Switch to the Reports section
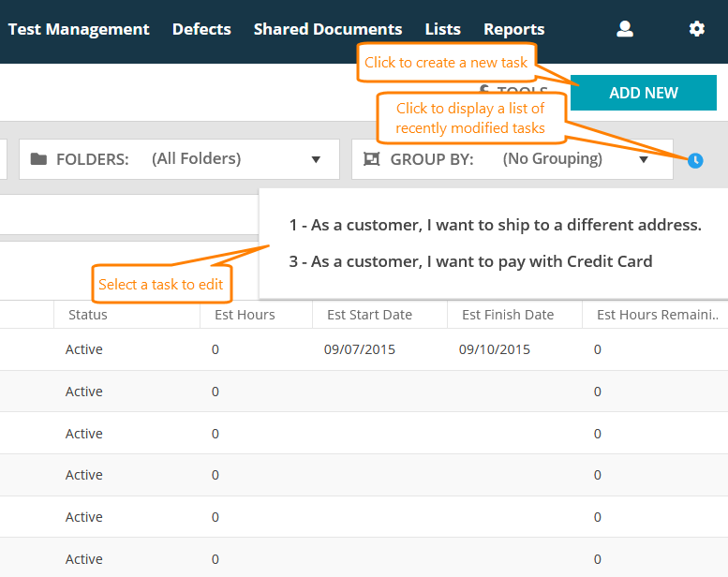 pos(513,29)
